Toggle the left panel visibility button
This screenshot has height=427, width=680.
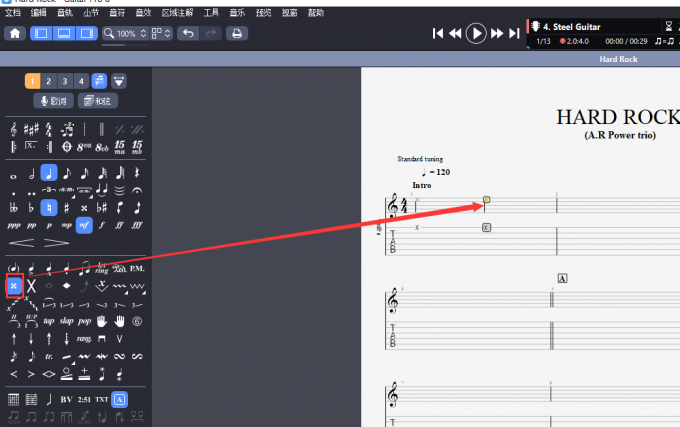(41, 33)
